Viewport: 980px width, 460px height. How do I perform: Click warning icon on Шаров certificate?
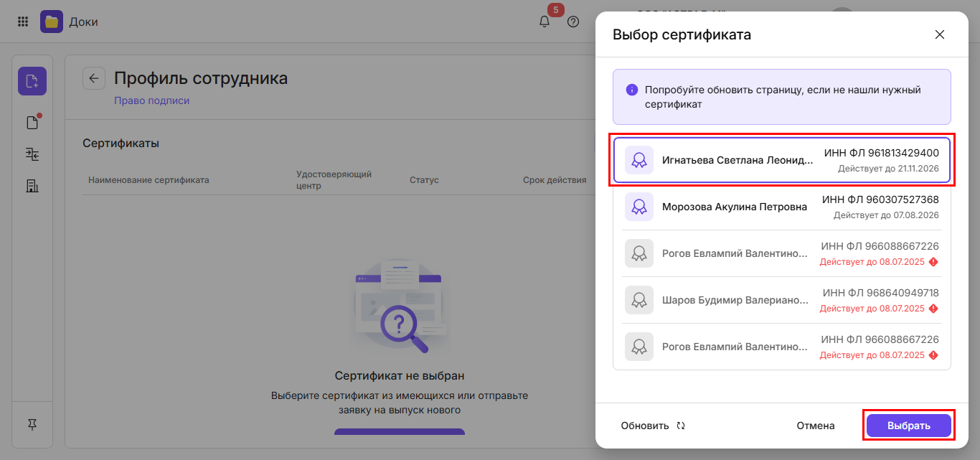[x=933, y=309]
